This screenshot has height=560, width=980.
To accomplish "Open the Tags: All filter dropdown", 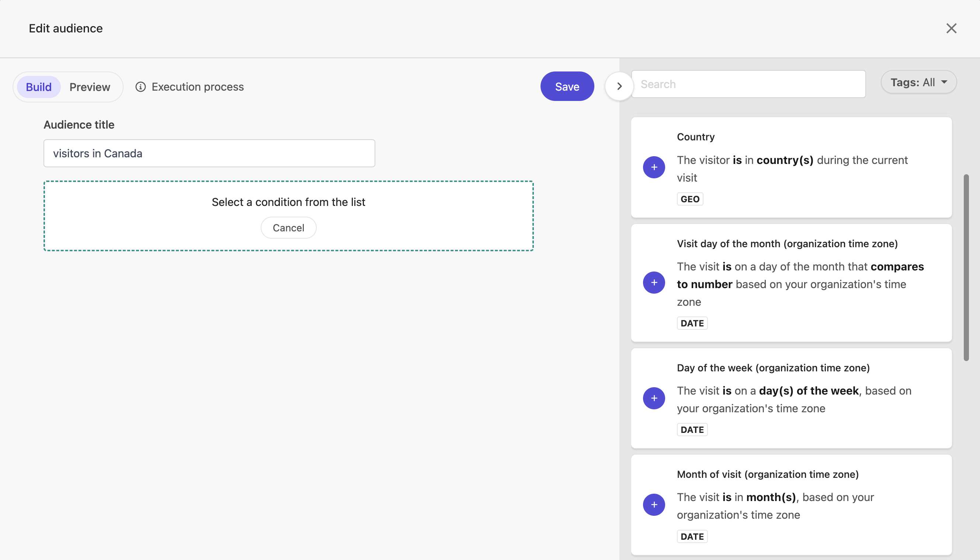I will 918,82.
